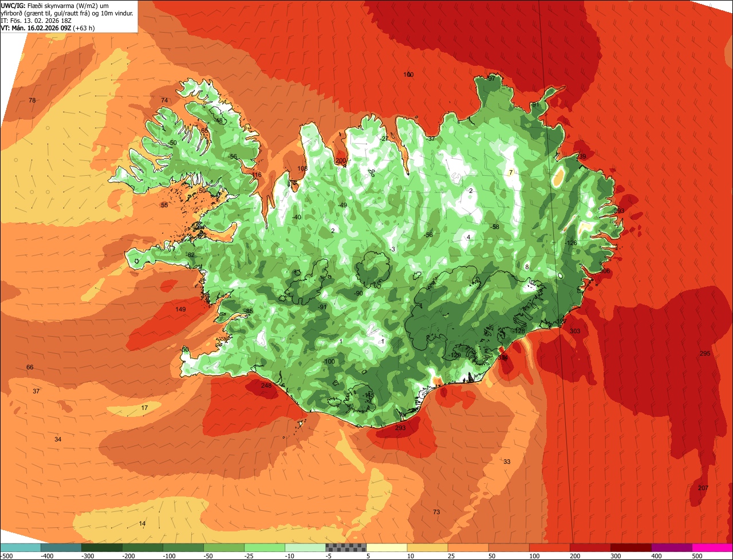Select the map value 303 off the southeast coast

[x=575, y=332]
